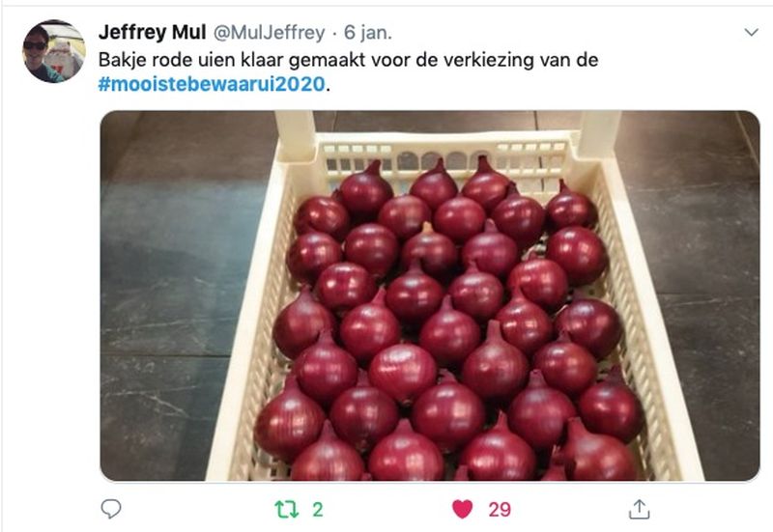The image size is (773, 532).
Task: Follow the #mooistebewaarui2020 hashtag
Action: 212,84
